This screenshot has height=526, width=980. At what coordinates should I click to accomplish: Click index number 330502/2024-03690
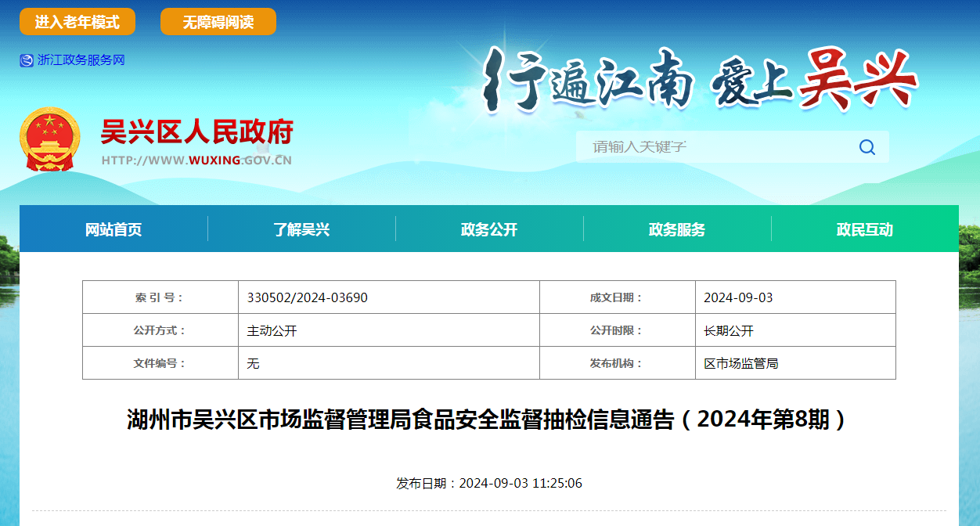point(308,297)
